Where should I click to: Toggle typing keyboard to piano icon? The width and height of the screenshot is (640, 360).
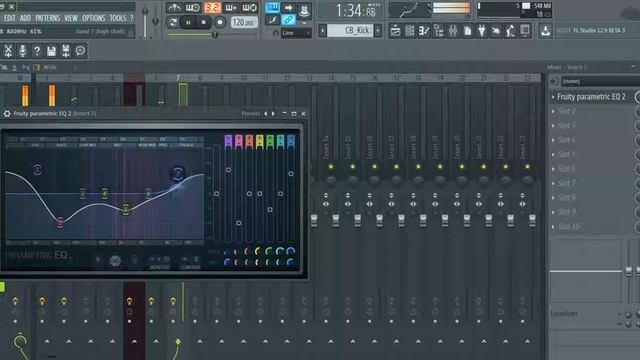pos(272,7)
